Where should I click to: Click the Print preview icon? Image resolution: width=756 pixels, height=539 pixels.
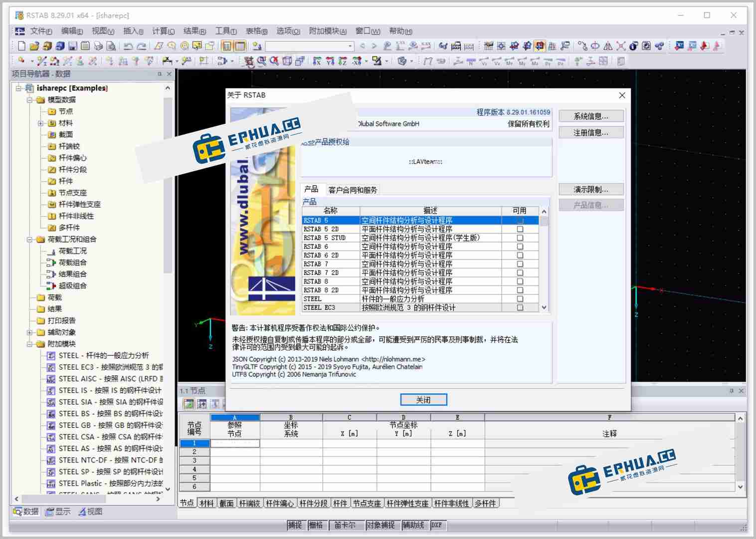pos(111,46)
